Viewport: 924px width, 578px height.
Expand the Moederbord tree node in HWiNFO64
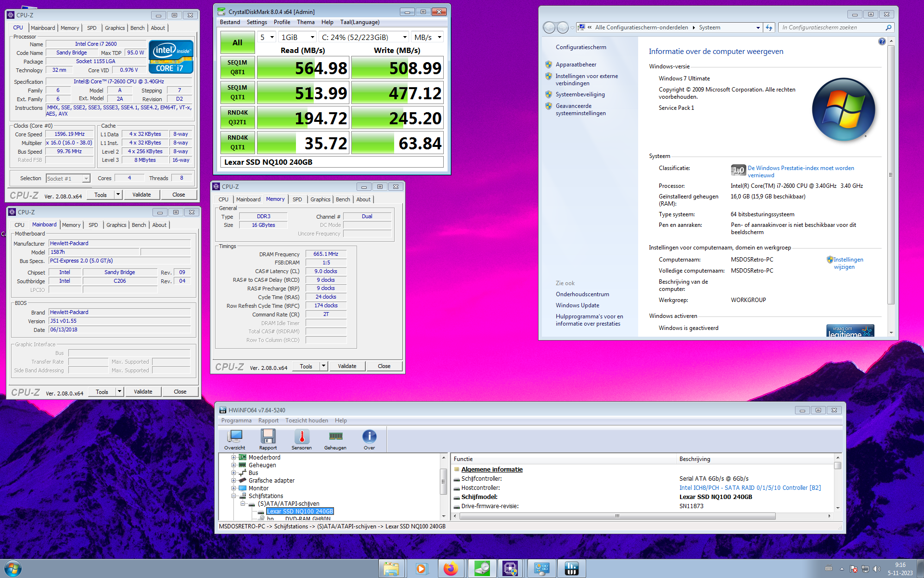233,457
